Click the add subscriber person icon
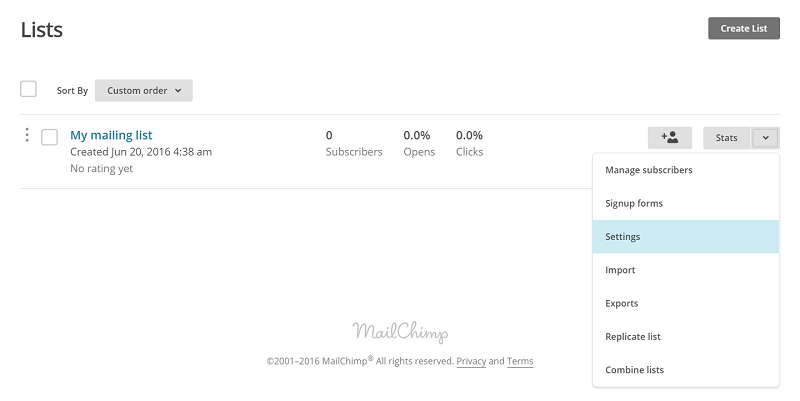 [669, 138]
